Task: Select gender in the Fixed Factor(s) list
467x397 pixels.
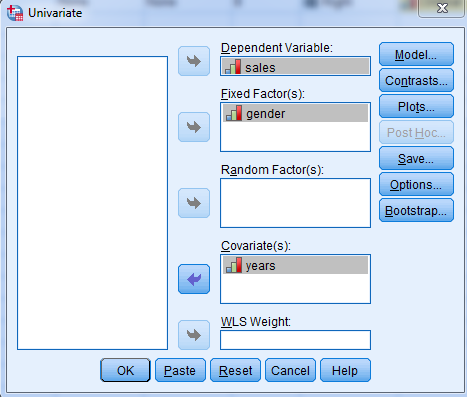Action: [x=295, y=113]
